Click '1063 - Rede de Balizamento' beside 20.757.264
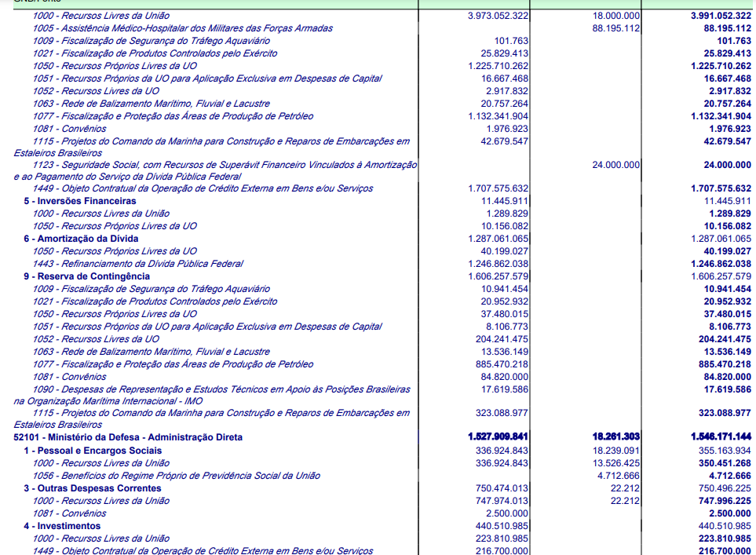This screenshot has width=756, height=555. tap(152, 104)
